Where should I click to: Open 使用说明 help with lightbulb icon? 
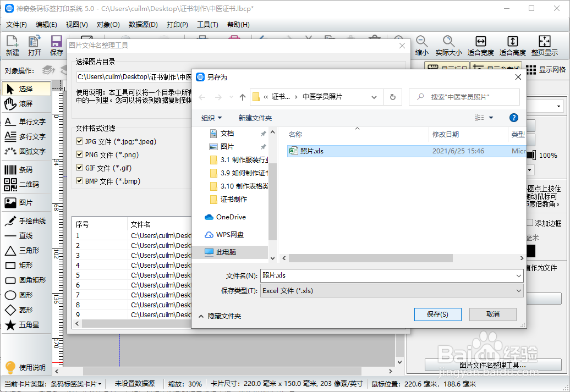click(x=25, y=368)
